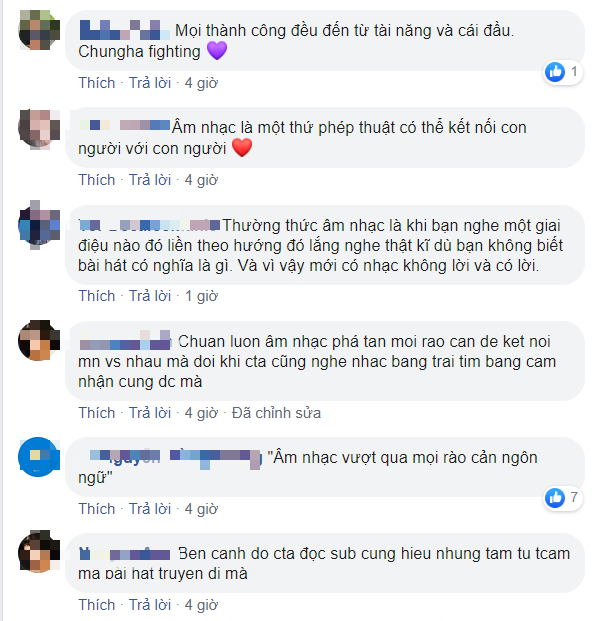The image size is (606, 621).
Task: Open the '1 giờ' timestamp link
Action: coord(201,296)
